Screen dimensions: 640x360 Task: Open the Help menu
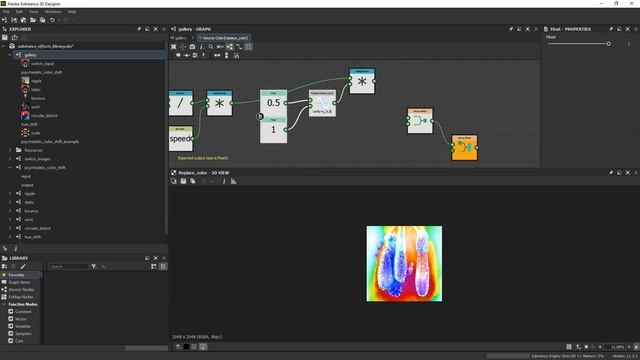[x=72, y=12]
